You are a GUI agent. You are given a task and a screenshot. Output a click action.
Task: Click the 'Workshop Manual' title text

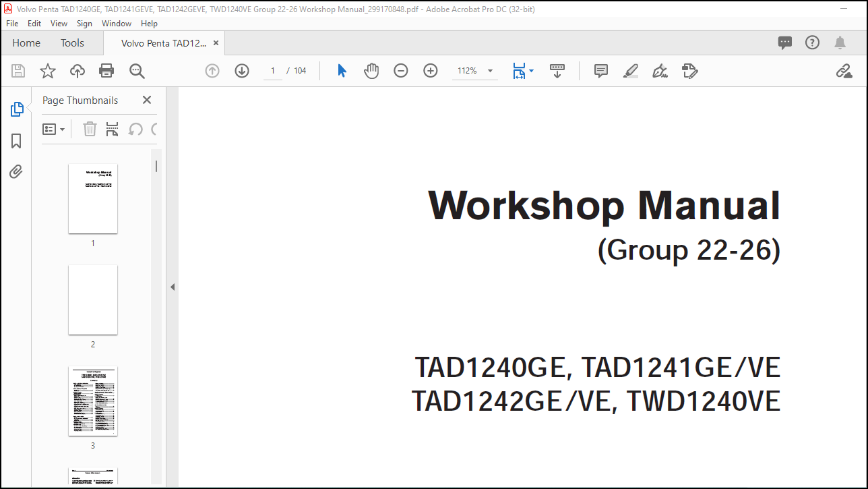coord(604,206)
